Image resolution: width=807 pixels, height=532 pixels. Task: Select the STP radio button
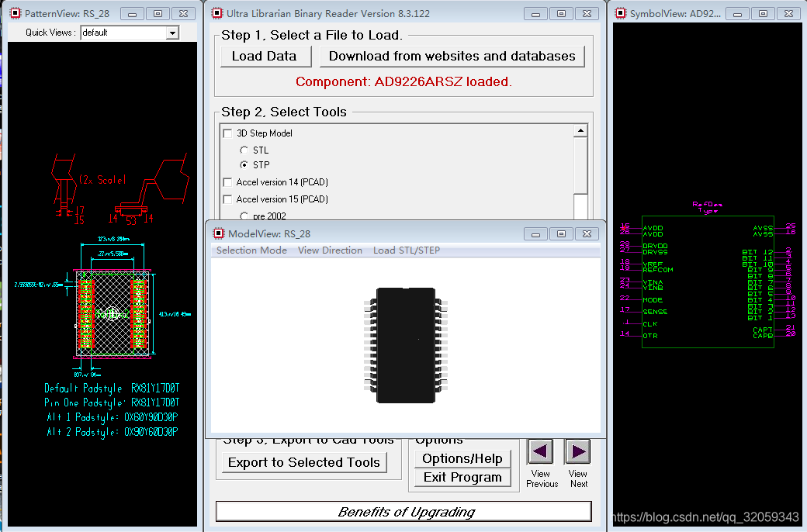click(x=244, y=165)
